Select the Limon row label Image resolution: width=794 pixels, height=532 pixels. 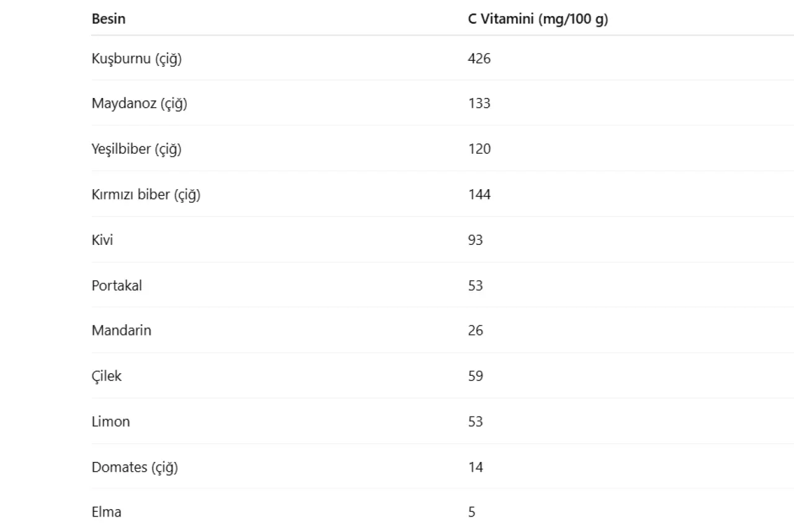[x=111, y=422]
